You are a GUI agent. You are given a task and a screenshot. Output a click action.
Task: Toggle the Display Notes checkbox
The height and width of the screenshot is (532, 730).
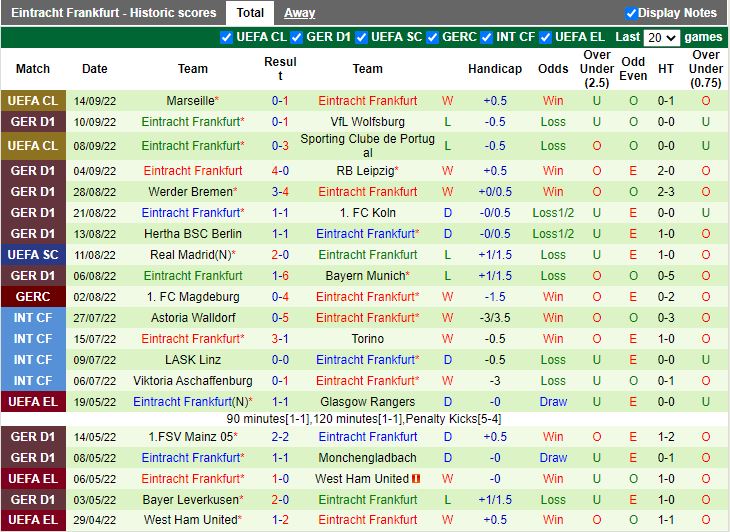631,13
